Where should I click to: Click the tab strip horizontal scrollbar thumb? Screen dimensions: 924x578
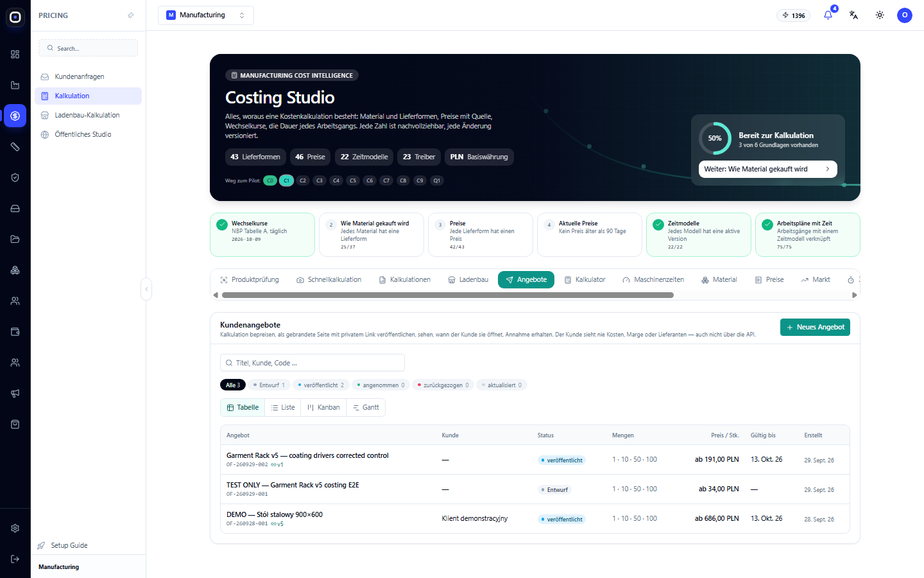pos(448,295)
